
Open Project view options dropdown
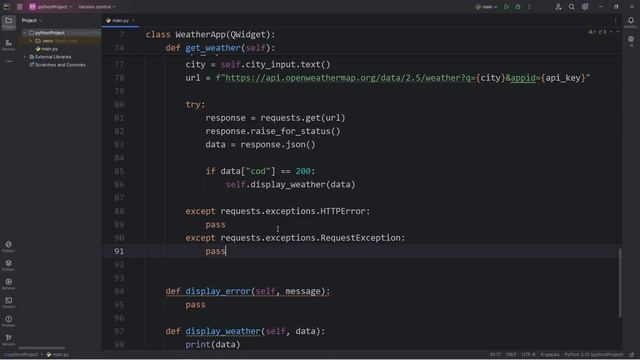pyautogui.click(x=32, y=20)
